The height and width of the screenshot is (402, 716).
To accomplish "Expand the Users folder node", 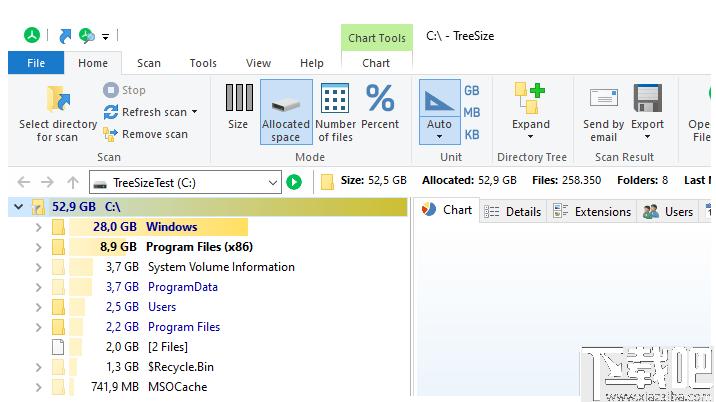I will coord(38,307).
